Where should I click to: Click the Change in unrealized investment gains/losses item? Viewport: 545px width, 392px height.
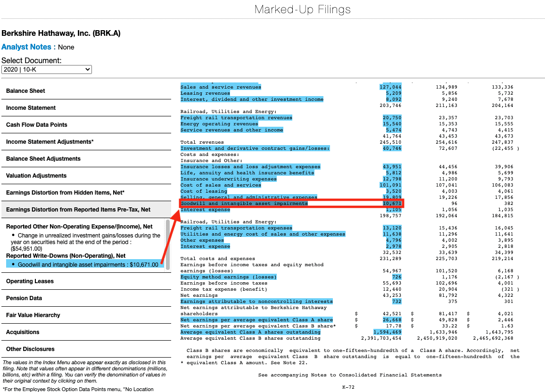point(85,242)
